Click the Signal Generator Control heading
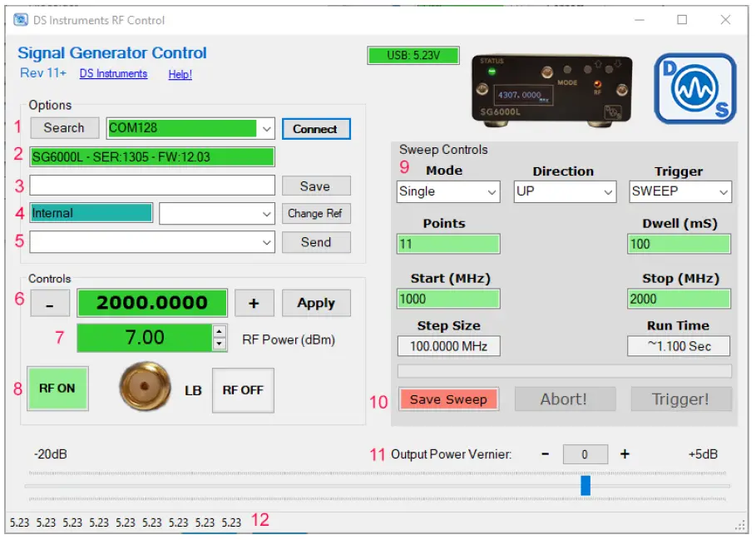The image size is (756, 540). (x=111, y=52)
